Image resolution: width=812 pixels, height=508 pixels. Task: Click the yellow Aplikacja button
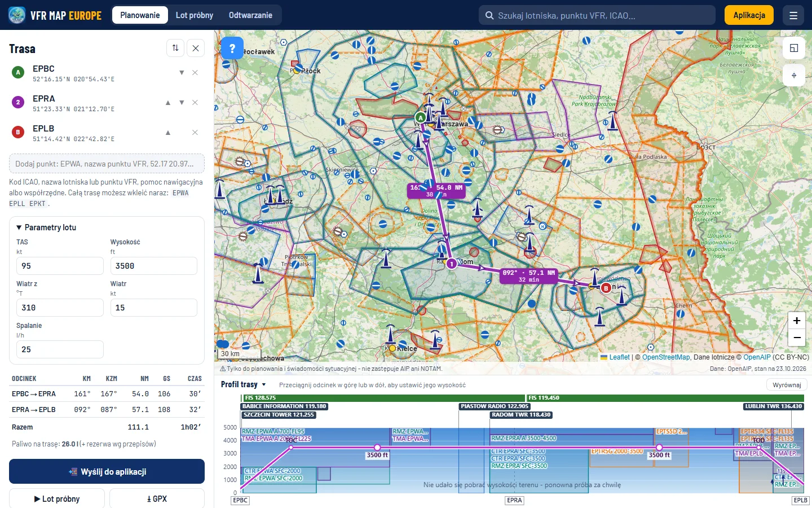pyautogui.click(x=749, y=15)
